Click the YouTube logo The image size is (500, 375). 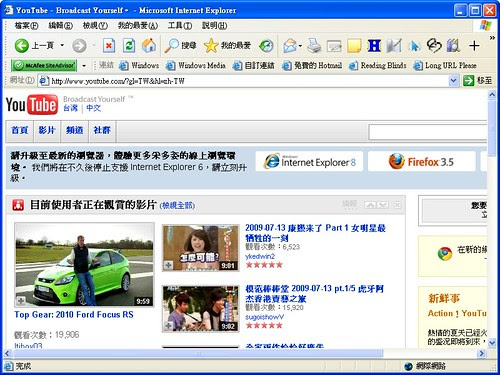32,104
